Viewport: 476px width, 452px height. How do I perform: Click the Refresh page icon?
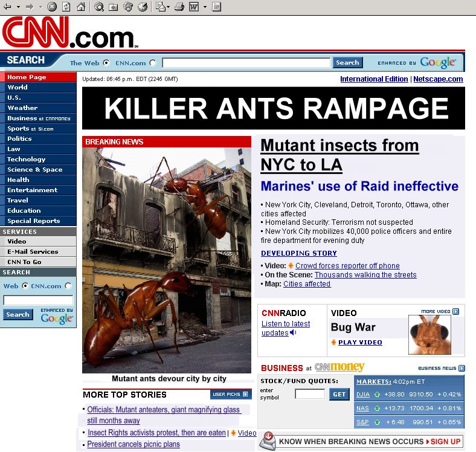click(66, 7)
